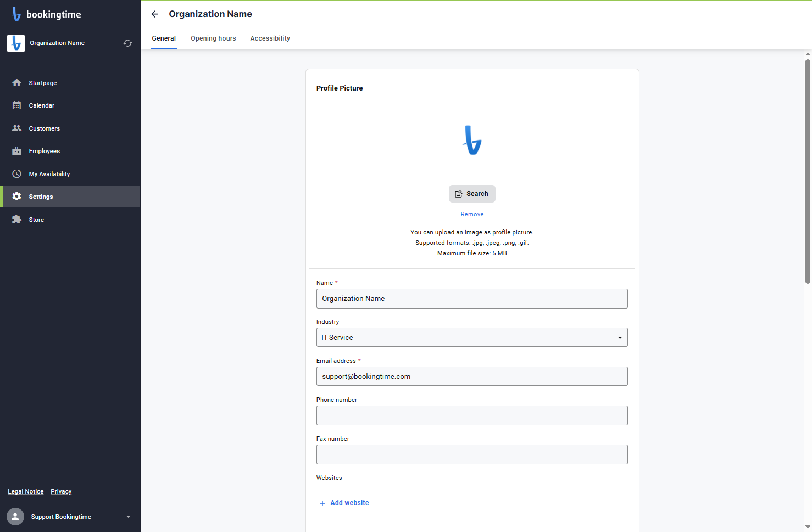
Task: Click the Search image upload button
Action: (472, 194)
